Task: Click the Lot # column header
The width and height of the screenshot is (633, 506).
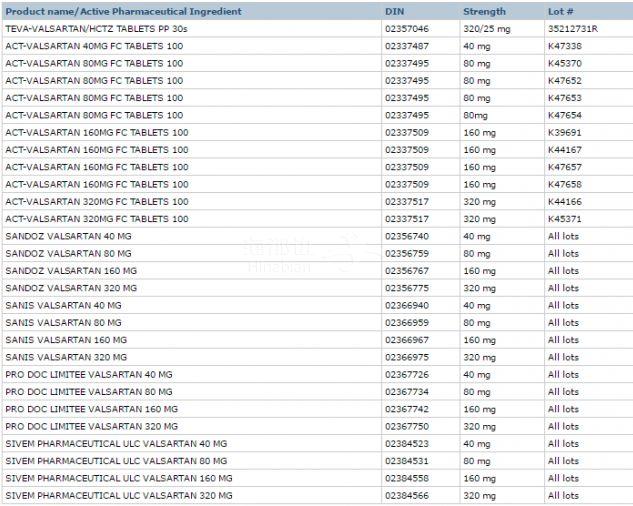Action: 560,12
